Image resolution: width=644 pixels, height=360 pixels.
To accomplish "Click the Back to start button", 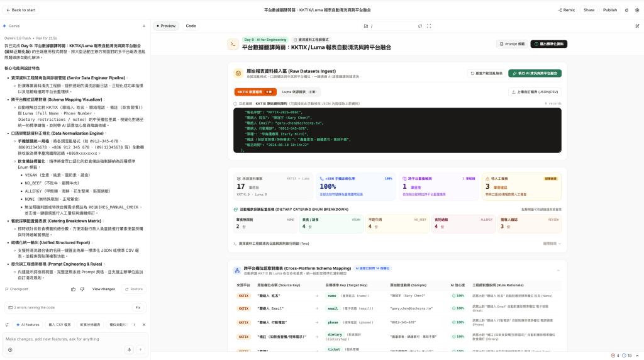I will coord(21,10).
